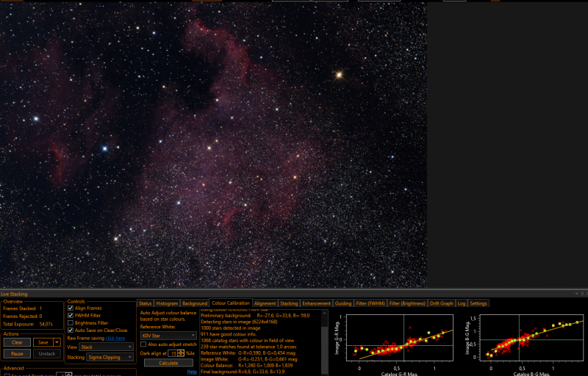Disable the FWHM Filter checkbox
Viewport: 588px width, 376px height.
point(70,315)
